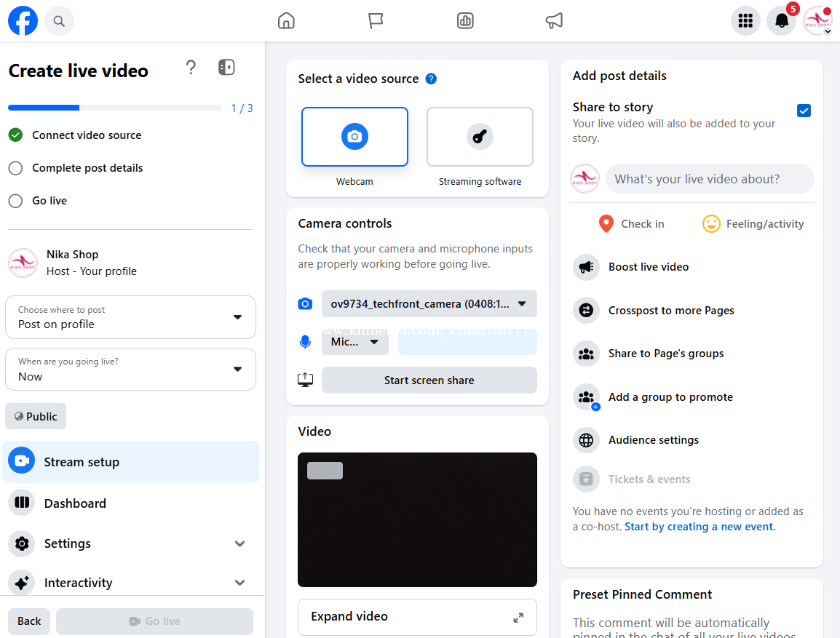
Task: Toggle the sidebar collapse panel icon
Action: pyautogui.click(x=226, y=68)
